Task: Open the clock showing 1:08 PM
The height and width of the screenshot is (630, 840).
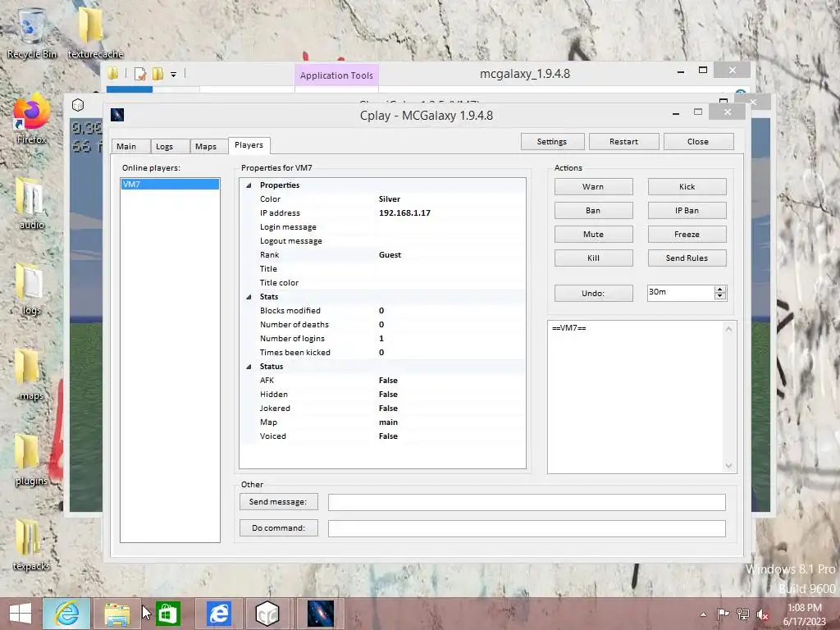Action: [804, 614]
